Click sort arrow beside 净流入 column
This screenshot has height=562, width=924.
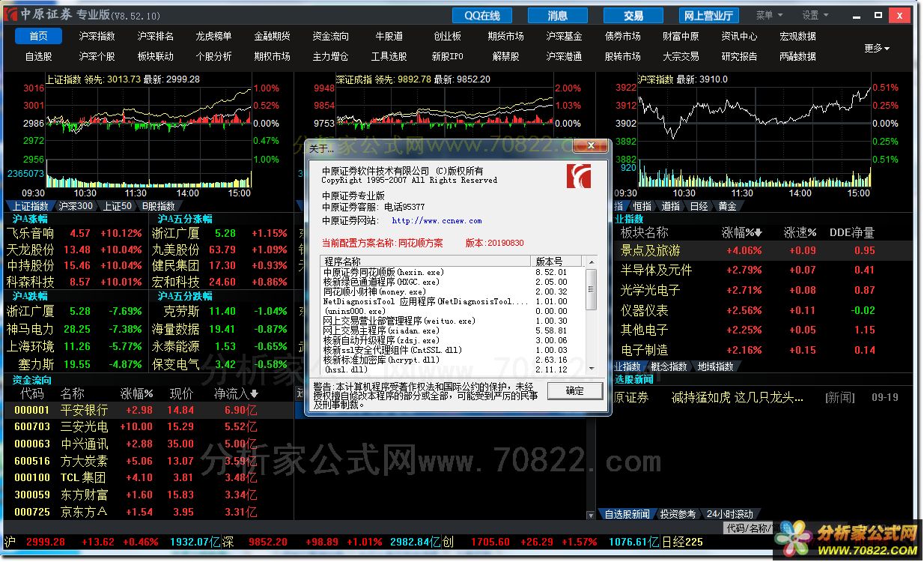pyautogui.click(x=254, y=393)
